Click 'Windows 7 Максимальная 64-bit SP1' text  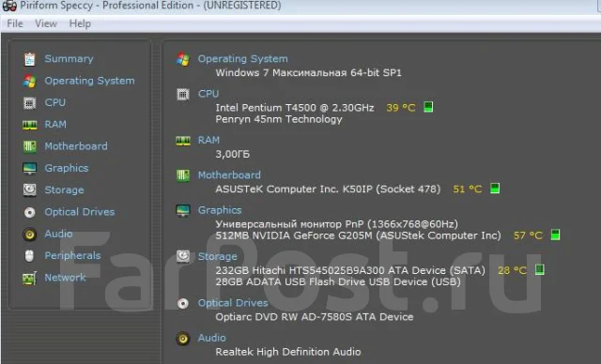click(309, 73)
